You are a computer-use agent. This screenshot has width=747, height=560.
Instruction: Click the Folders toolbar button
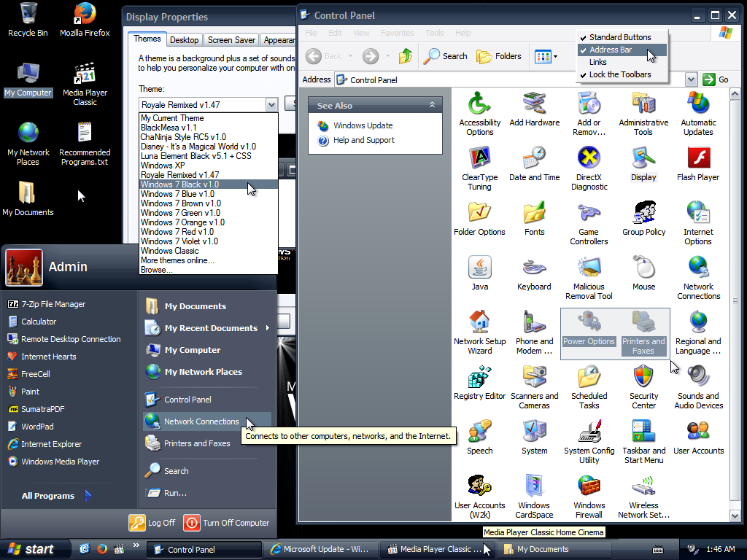click(x=499, y=56)
